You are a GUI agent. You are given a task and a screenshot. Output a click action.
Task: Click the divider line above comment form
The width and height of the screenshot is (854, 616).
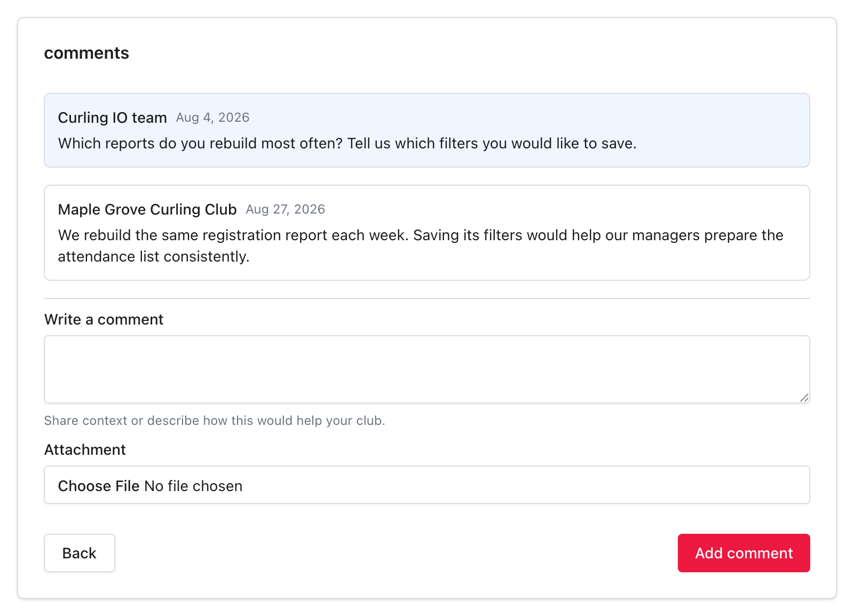tap(427, 298)
